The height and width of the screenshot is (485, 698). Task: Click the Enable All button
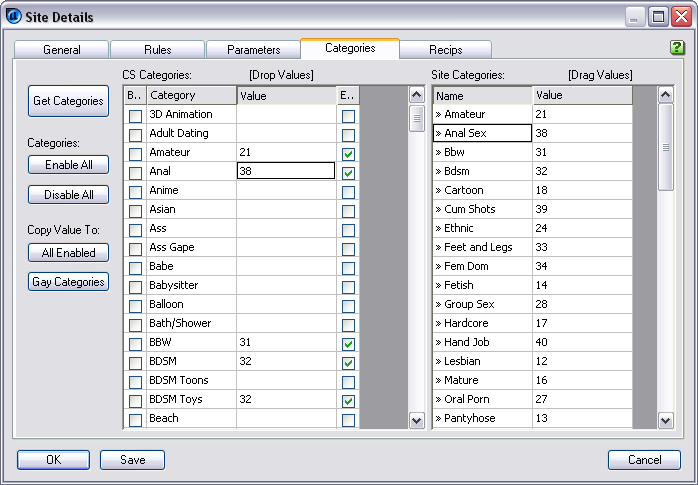(x=68, y=165)
